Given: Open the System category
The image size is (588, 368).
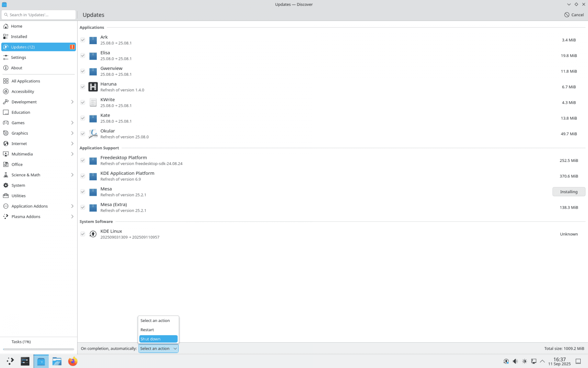Looking at the screenshot, I should coord(39,185).
